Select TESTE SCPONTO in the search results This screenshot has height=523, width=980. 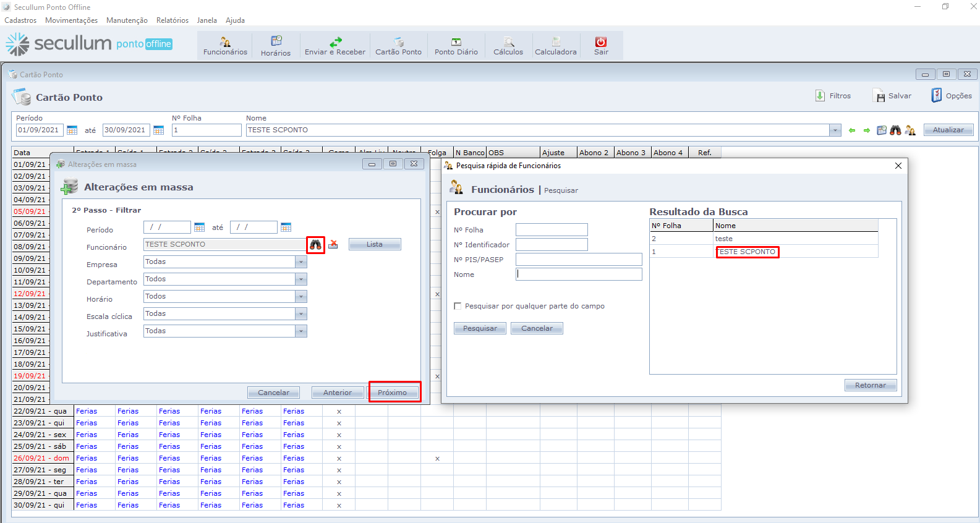click(x=747, y=252)
